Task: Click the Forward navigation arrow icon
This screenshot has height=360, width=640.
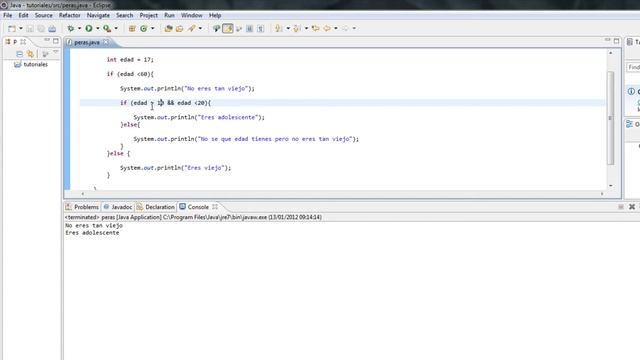Action: pos(345,29)
